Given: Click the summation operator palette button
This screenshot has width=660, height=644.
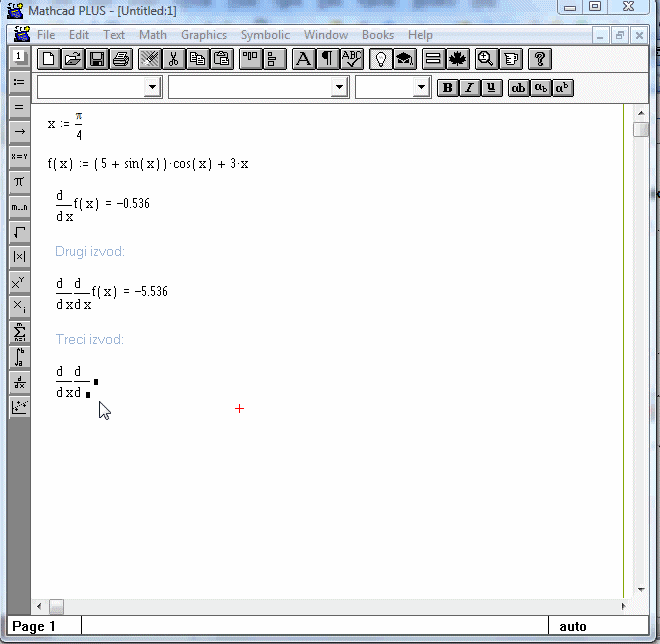Looking at the screenshot, I should (x=19, y=332).
